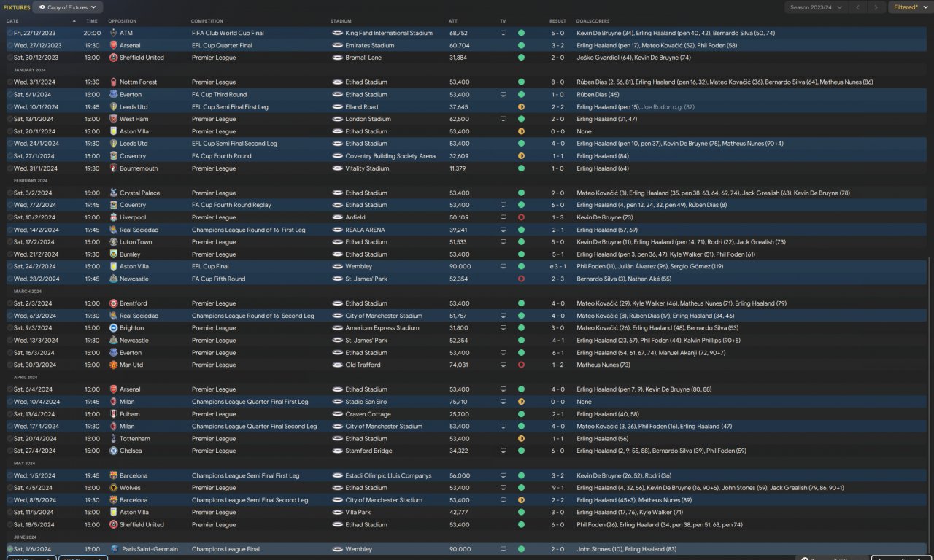Open the Estadi Olímpic Lluís Companys stadium link
934x560 pixels.
tap(388, 475)
